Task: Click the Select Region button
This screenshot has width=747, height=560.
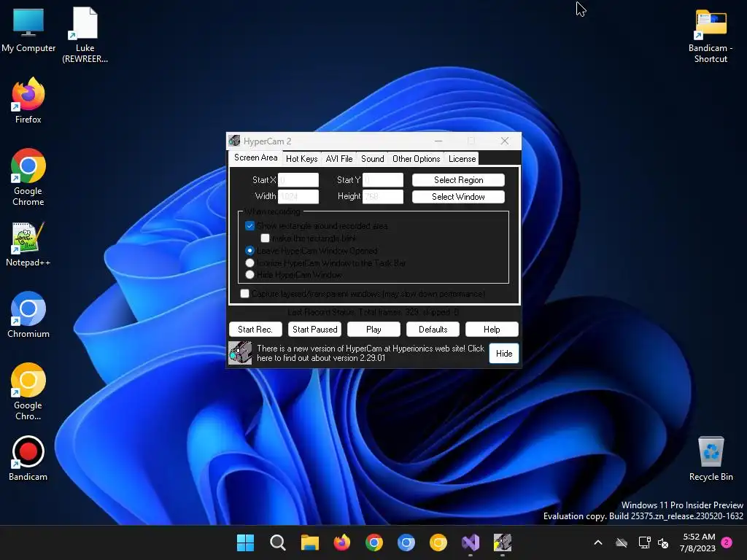Action: [458, 180]
